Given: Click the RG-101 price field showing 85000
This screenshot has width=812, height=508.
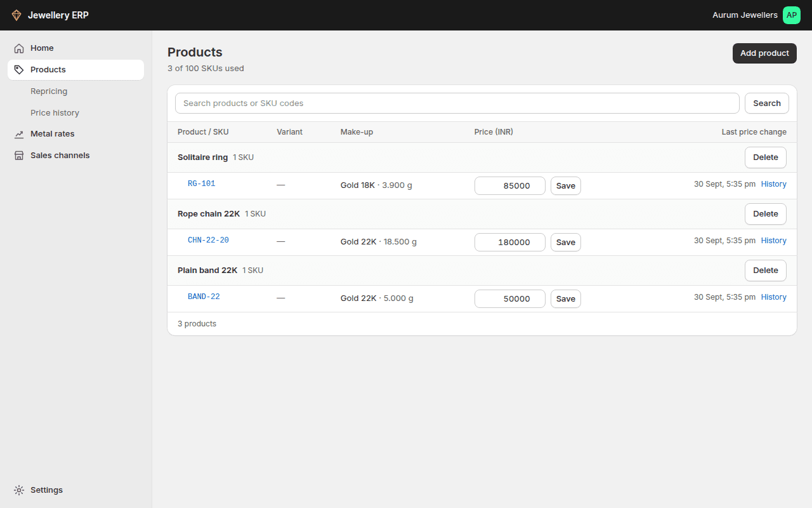Looking at the screenshot, I should [x=510, y=186].
